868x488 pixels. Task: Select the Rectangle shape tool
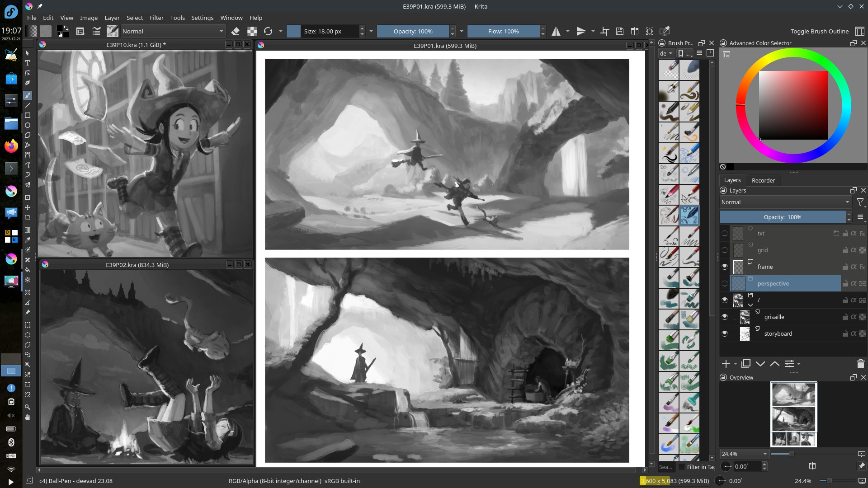(28, 115)
